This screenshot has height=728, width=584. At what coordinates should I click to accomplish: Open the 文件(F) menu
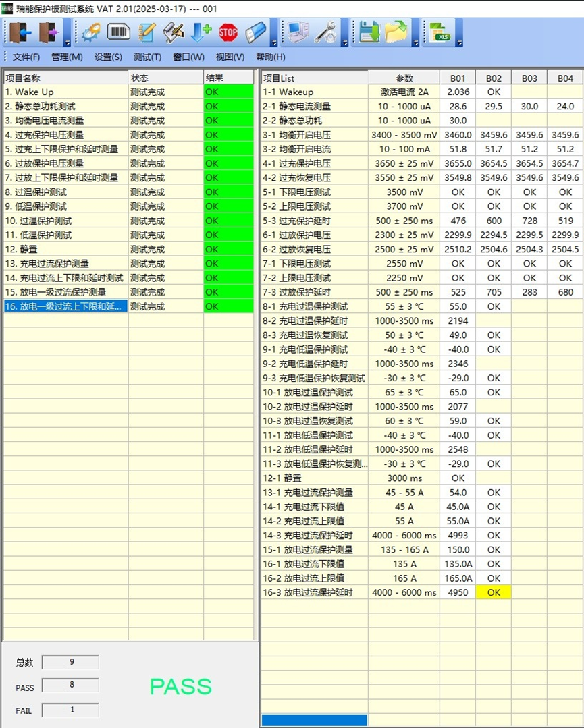point(26,57)
